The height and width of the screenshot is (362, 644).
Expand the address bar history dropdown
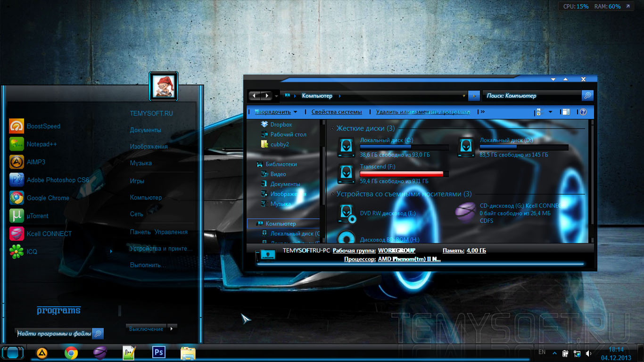(x=464, y=96)
